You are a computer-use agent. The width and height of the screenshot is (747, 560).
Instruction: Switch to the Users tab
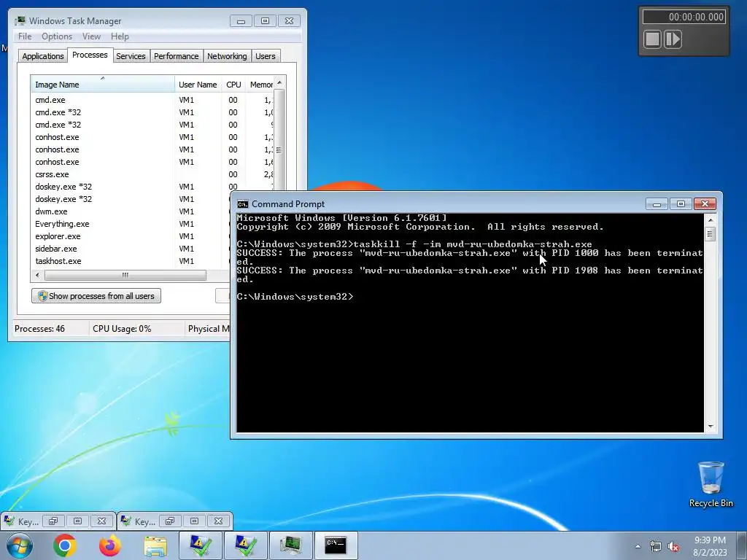click(x=265, y=56)
